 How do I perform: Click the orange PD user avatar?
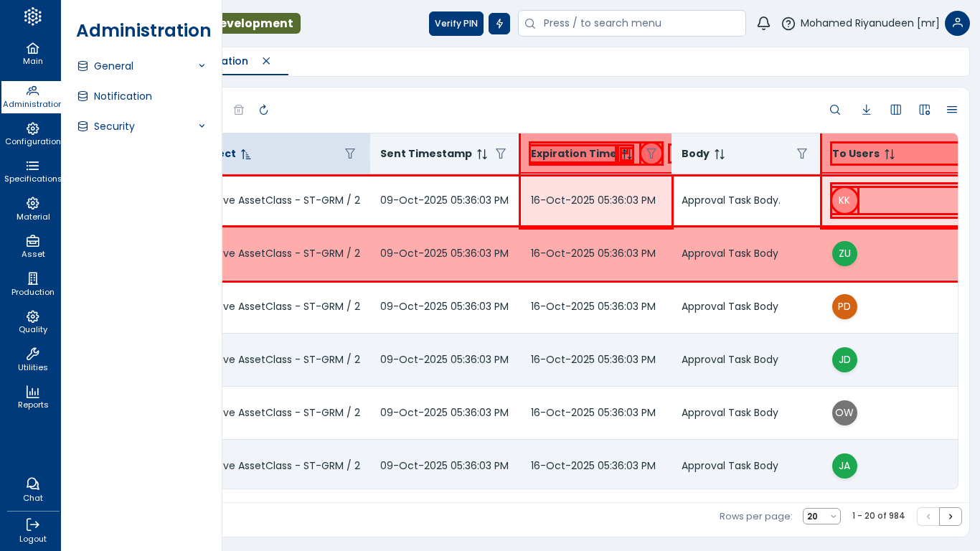point(844,306)
